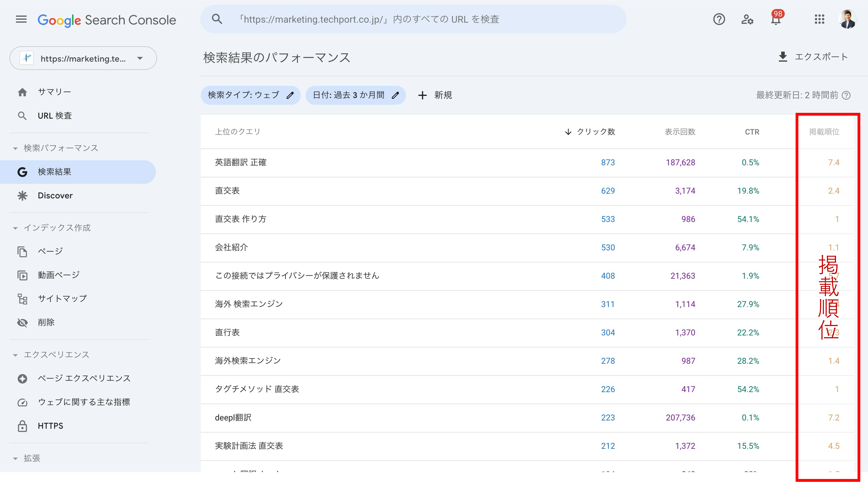Open ページ エクスペリエンス report

pyautogui.click(x=78, y=379)
